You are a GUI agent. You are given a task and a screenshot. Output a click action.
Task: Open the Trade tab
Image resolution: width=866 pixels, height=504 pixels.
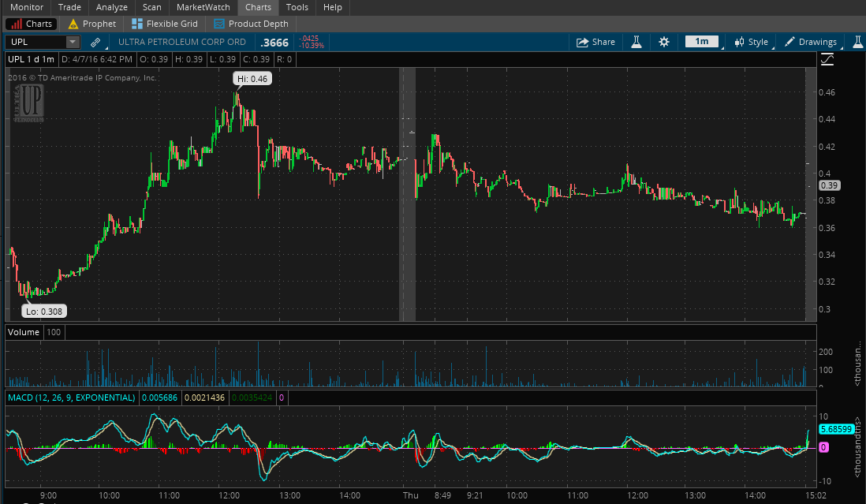coord(69,7)
